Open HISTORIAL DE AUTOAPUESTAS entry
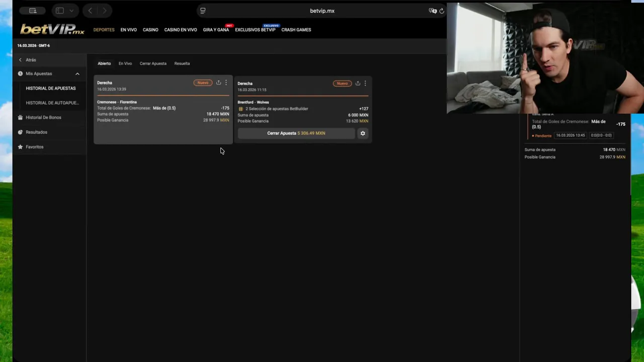Image resolution: width=644 pixels, height=362 pixels. point(52,103)
